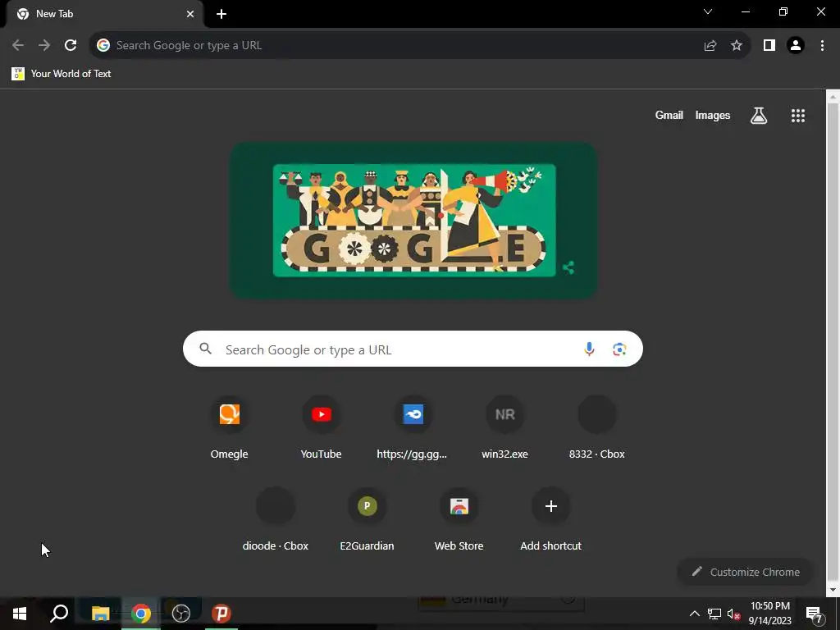Image resolution: width=840 pixels, height=630 pixels.
Task: Open the tab search dropdown chevron
Action: [x=708, y=11]
